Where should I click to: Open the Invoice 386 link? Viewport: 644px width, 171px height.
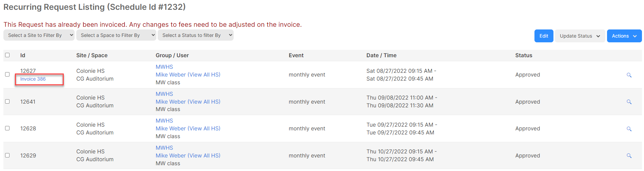tap(33, 79)
